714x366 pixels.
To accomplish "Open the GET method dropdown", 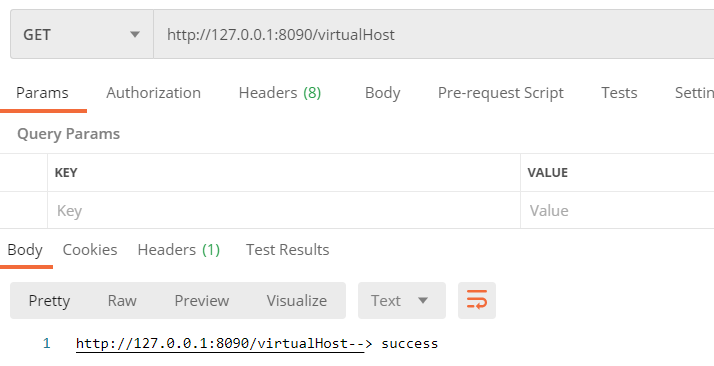I will click(82, 35).
